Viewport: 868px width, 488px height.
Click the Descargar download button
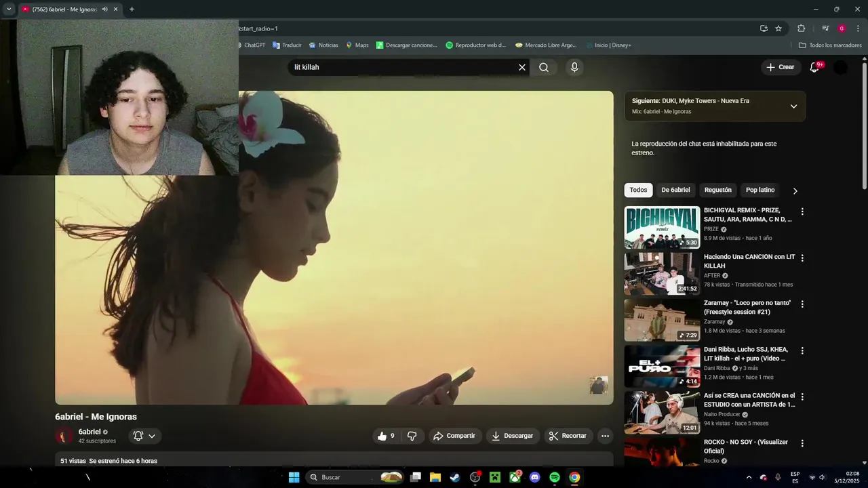coord(513,436)
